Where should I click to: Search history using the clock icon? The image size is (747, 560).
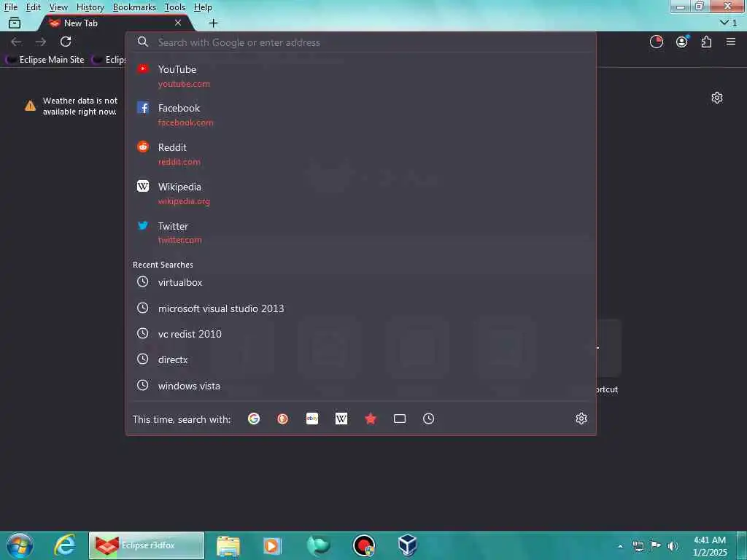tap(429, 419)
